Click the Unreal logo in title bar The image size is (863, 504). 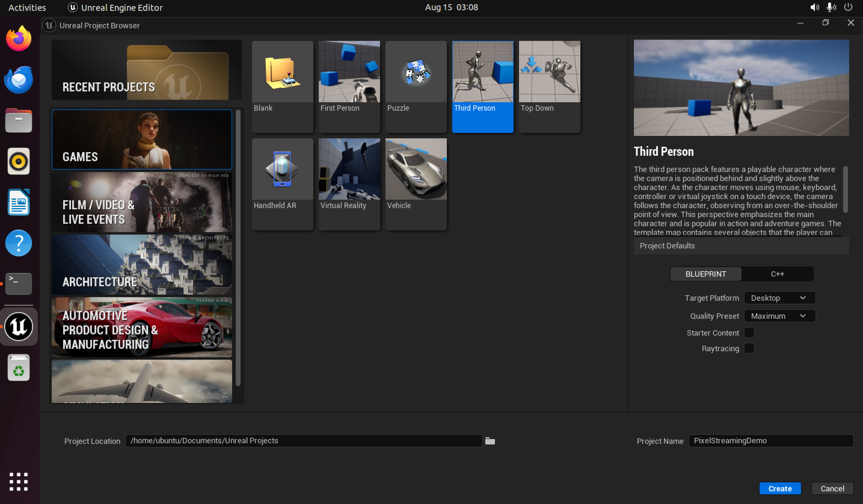click(x=49, y=25)
